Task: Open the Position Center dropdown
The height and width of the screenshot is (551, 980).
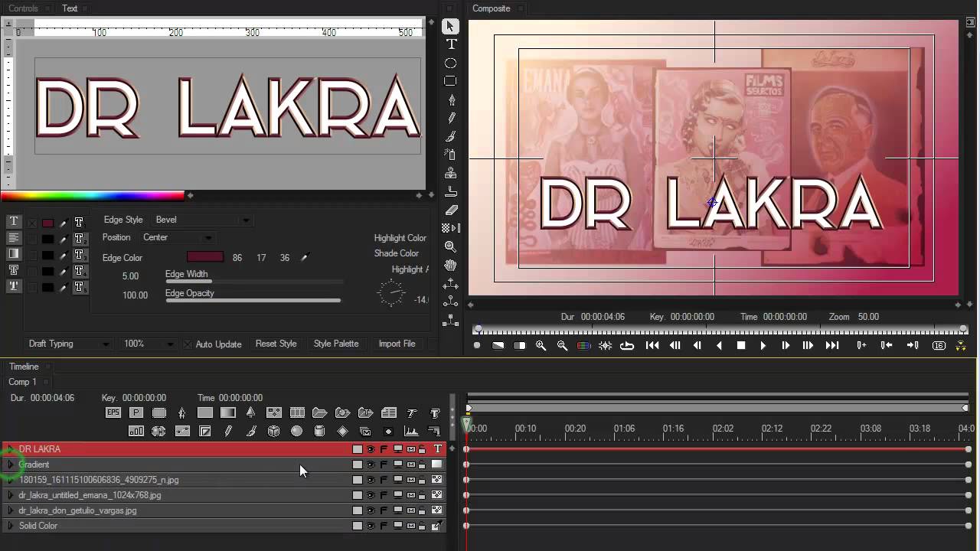Action: (177, 238)
